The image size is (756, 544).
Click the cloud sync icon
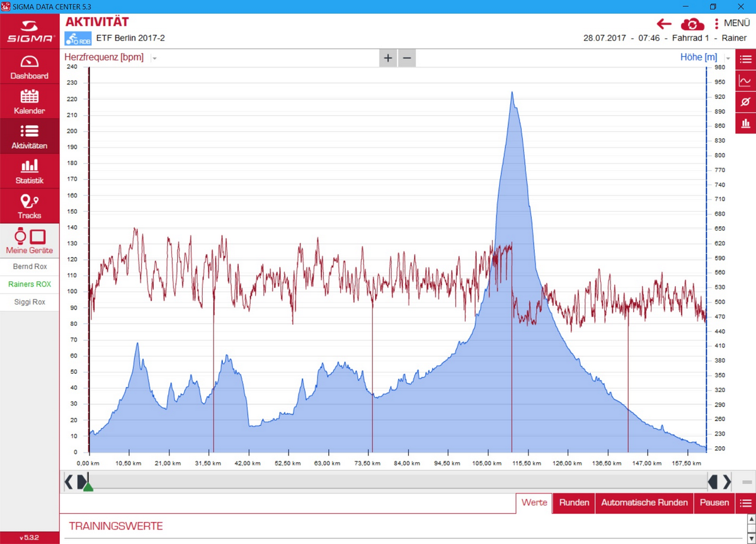tap(692, 24)
